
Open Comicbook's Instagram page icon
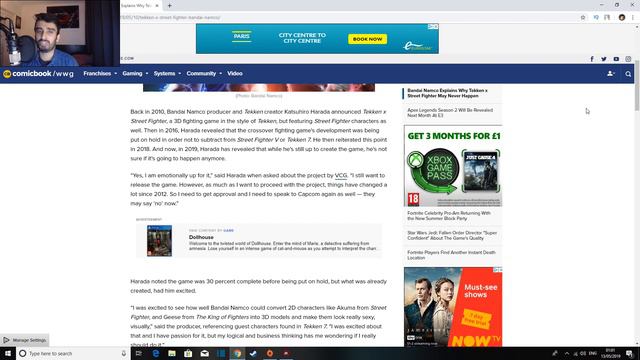[628, 59]
